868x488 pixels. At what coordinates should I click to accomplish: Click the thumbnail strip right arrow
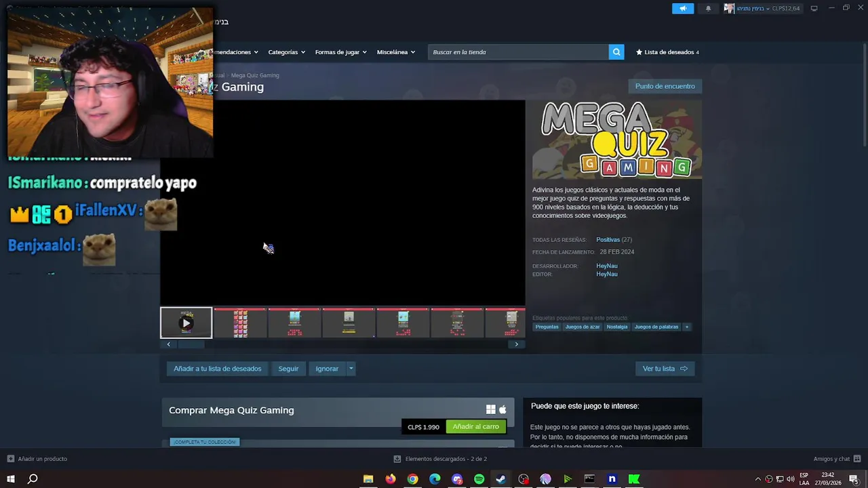coord(516,344)
